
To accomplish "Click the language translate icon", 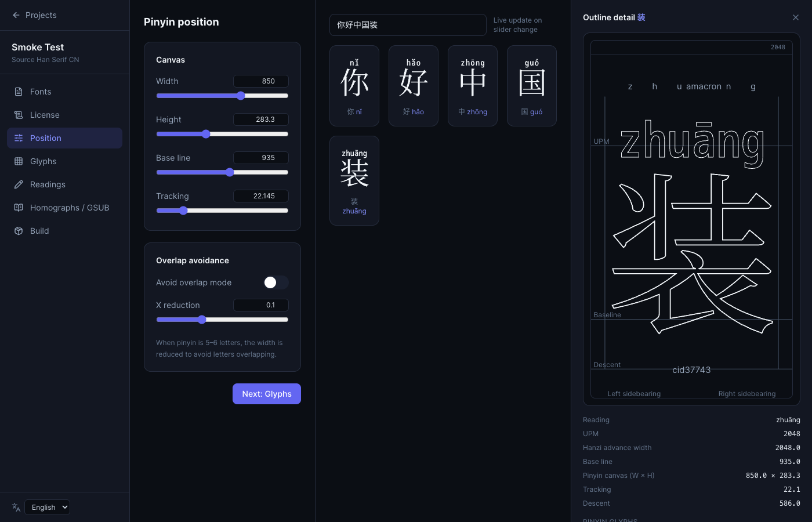I will [x=16, y=507].
